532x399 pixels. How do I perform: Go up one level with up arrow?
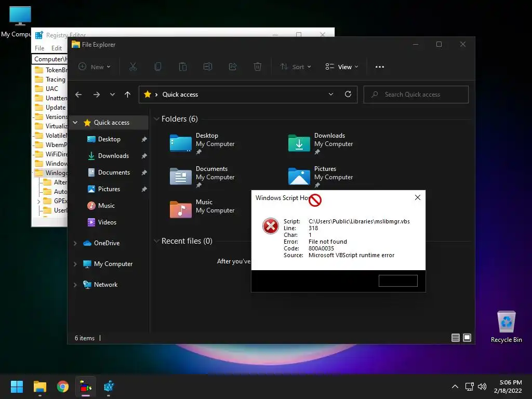tap(128, 95)
